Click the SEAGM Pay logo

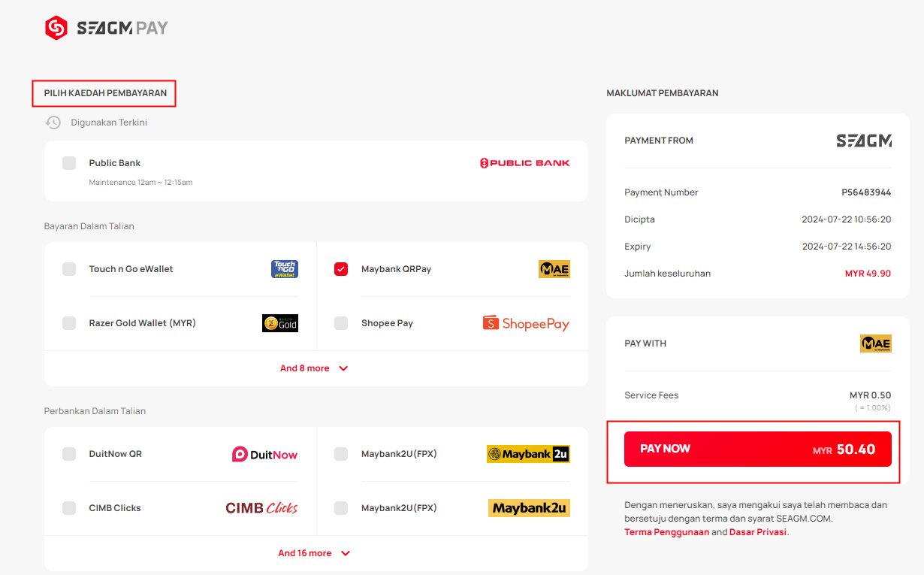(107, 29)
